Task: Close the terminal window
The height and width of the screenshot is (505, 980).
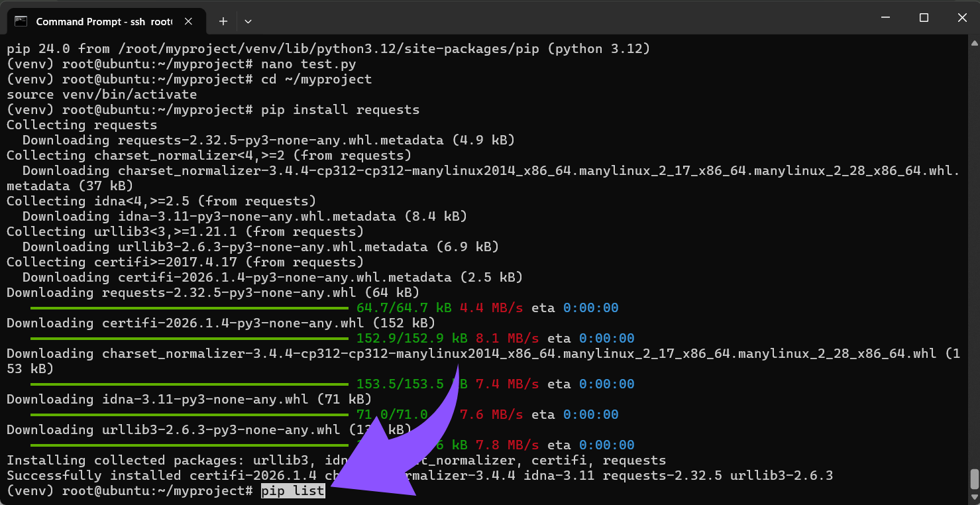Action: (x=960, y=18)
